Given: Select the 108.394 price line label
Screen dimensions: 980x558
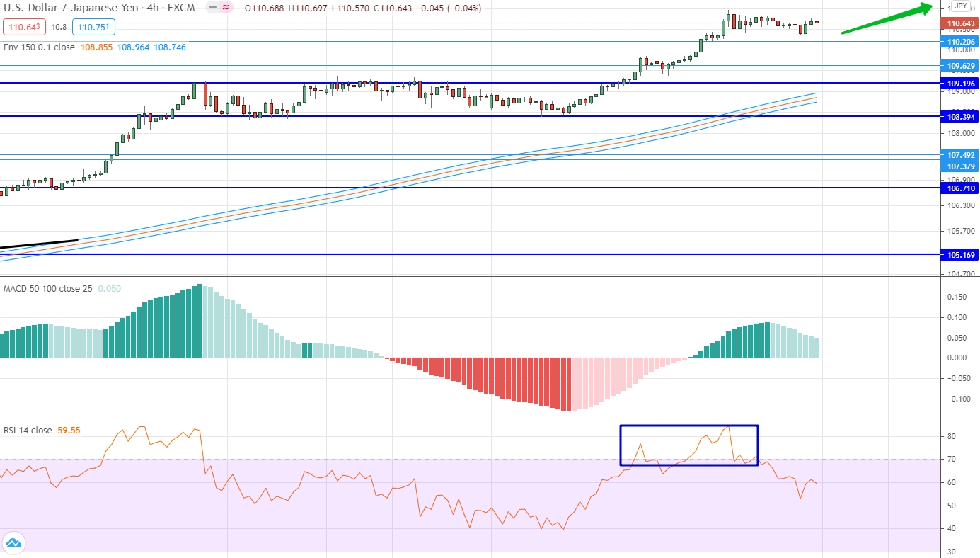Looking at the screenshot, I should point(960,115).
